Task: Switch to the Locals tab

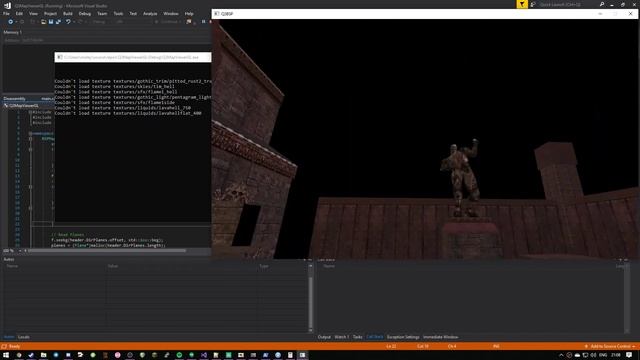Action: tap(24, 337)
